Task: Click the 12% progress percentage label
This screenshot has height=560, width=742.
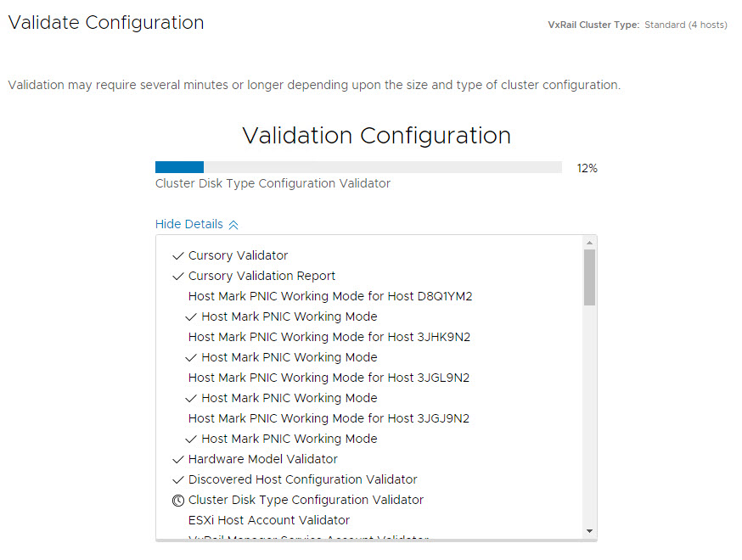Action: click(x=587, y=168)
